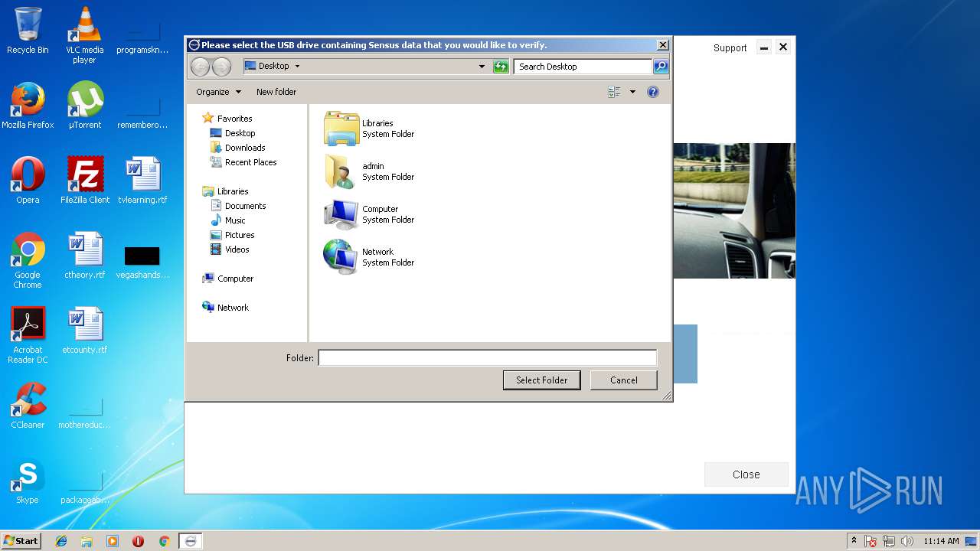Image resolution: width=980 pixels, height=551 pixels.
Task: Launch FileZilla Client shortcut
Action: 84,181
